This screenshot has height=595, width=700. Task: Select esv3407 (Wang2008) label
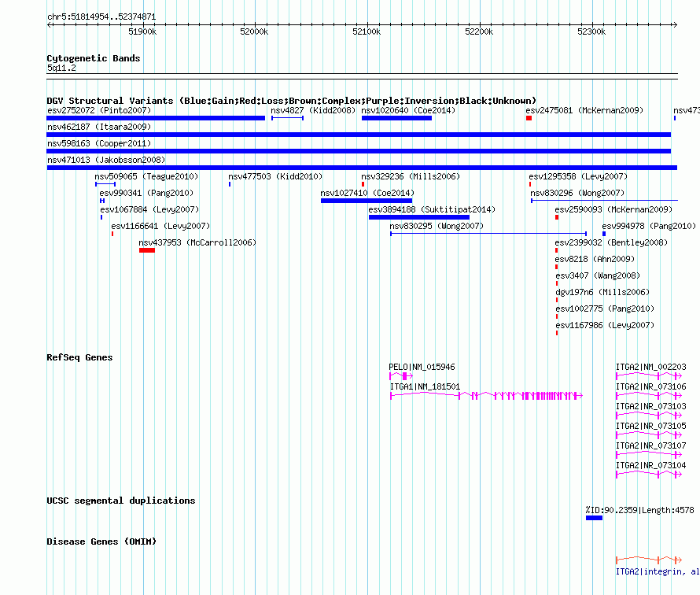[598, 275]
